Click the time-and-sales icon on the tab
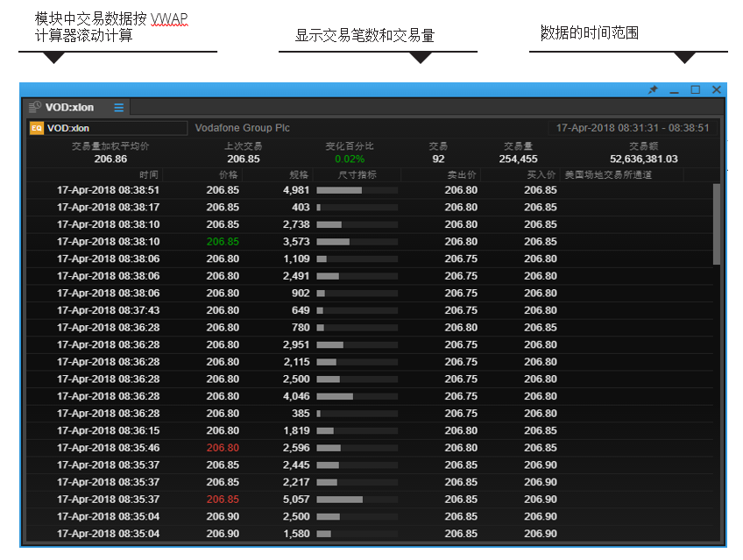Image resolution: width=743 pixels, height=560 pixels. click(x=35, y=107)
